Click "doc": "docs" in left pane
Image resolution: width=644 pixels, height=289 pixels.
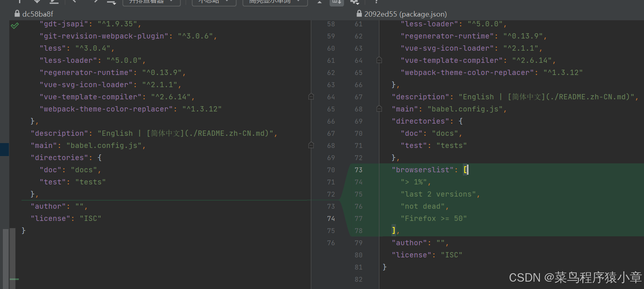click(70, 170)
